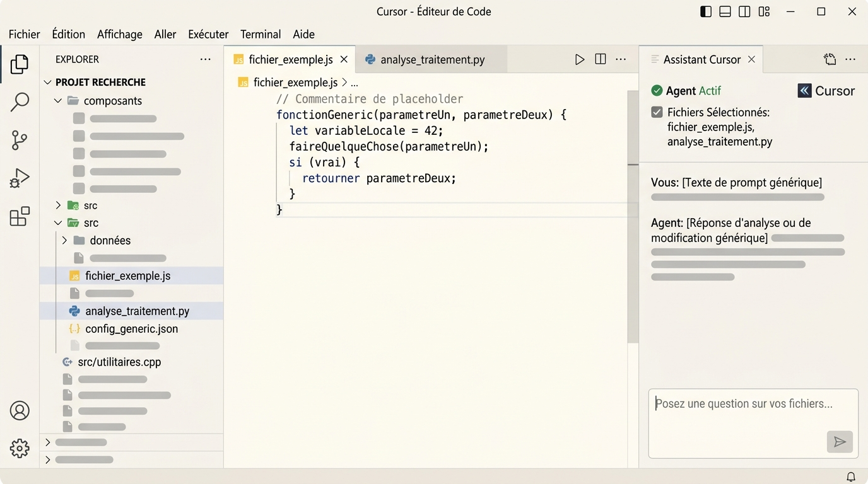Click the EXPLORER panel header
868x484 pixels.
click(x=77, y=59)
